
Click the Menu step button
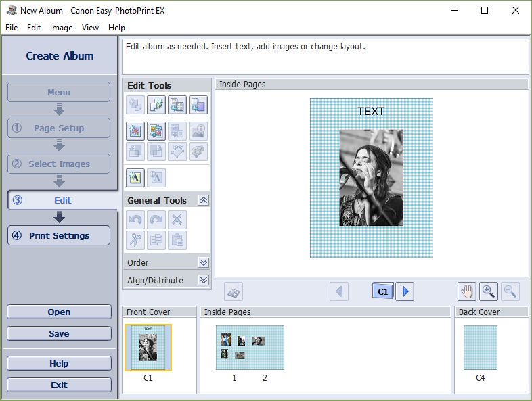pos(59,92)
